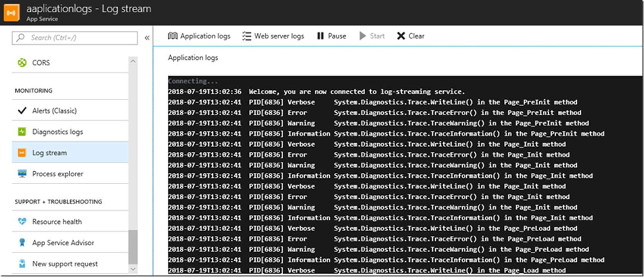Focus the Search (Ctrl+/) input field
The height and width of the screenshot is (277, 644).
[x=75, y=38]
